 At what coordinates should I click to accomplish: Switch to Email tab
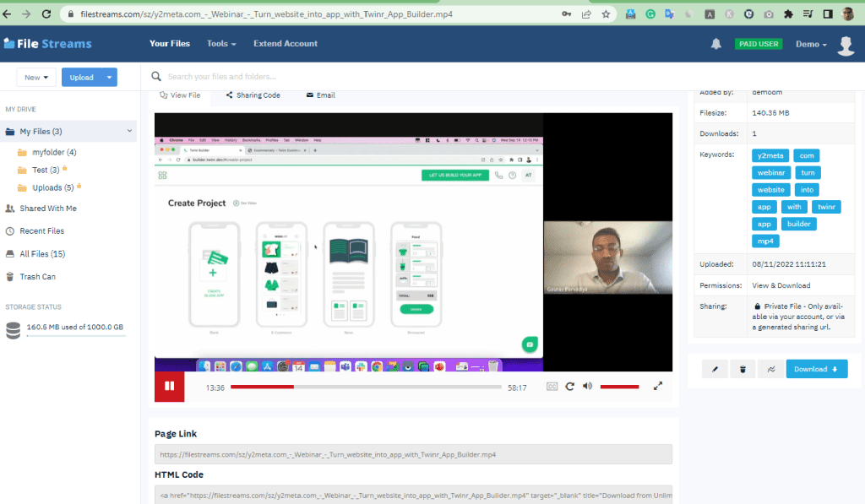click(x=320, y=95)
